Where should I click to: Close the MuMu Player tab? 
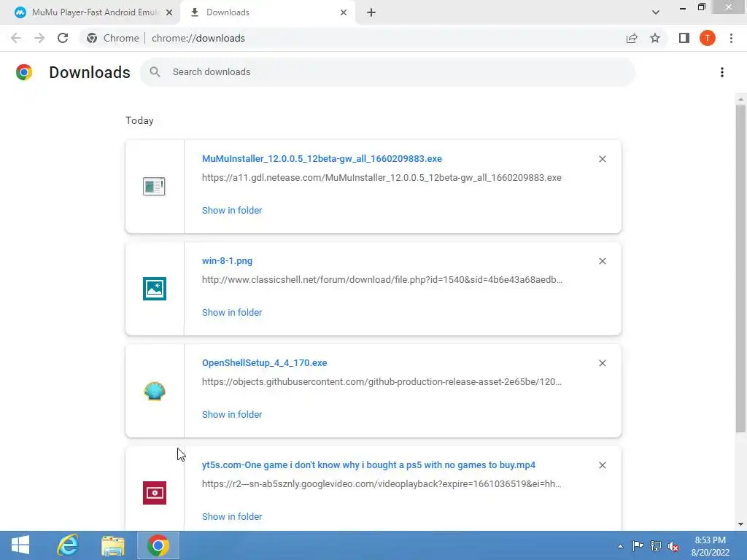[x=169, y=13]
